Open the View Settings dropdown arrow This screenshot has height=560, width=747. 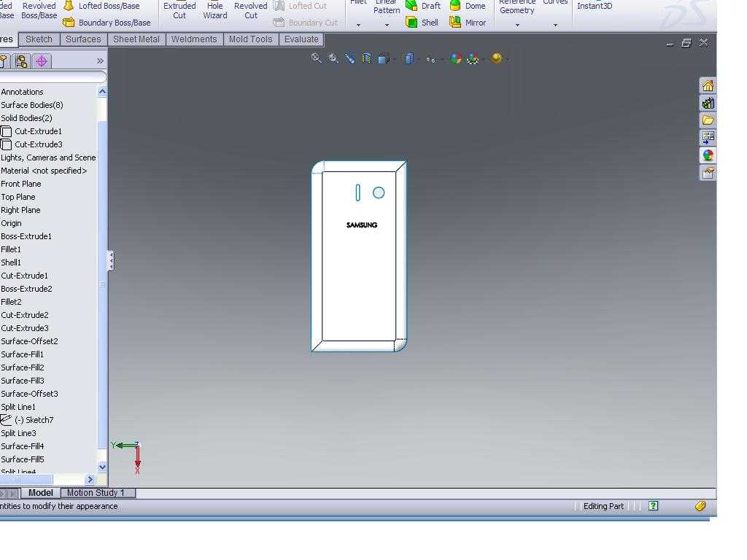tap(507, 60)
